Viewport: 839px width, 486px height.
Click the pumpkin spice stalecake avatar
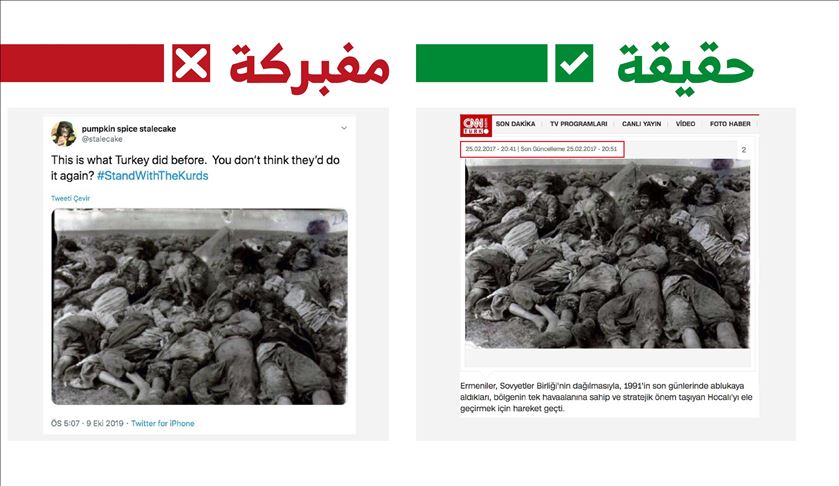click(64, 133)
